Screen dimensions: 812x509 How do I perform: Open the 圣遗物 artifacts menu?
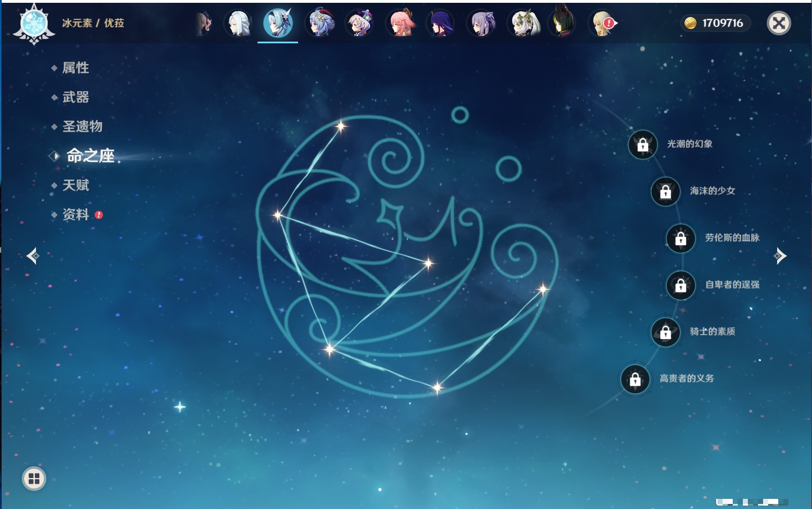(82, 127)
